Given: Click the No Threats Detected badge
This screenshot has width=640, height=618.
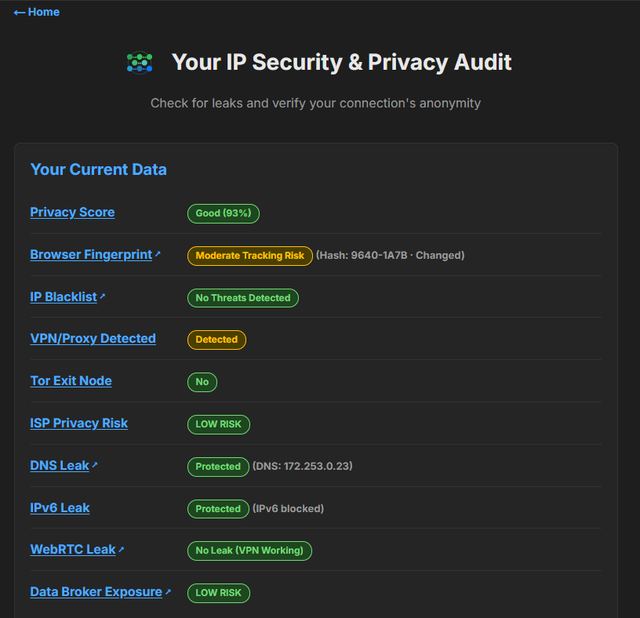Looking at the screenshot, I should 243,298.
